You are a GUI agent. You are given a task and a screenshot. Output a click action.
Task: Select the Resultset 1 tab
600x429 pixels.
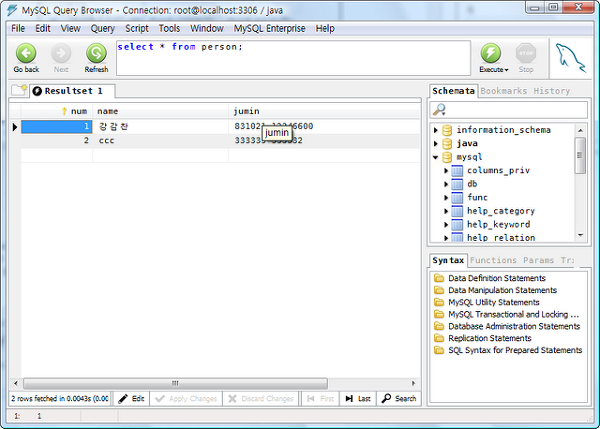[73, 91]
